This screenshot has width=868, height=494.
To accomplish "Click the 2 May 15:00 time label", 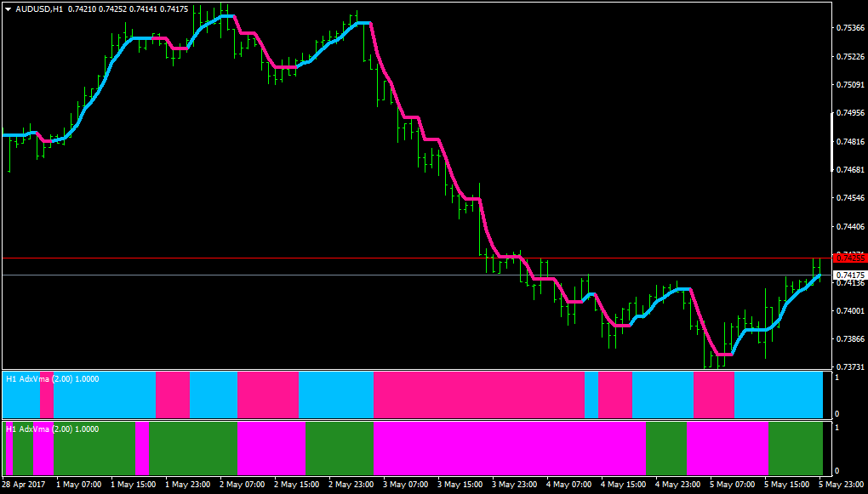I will 296,484.
